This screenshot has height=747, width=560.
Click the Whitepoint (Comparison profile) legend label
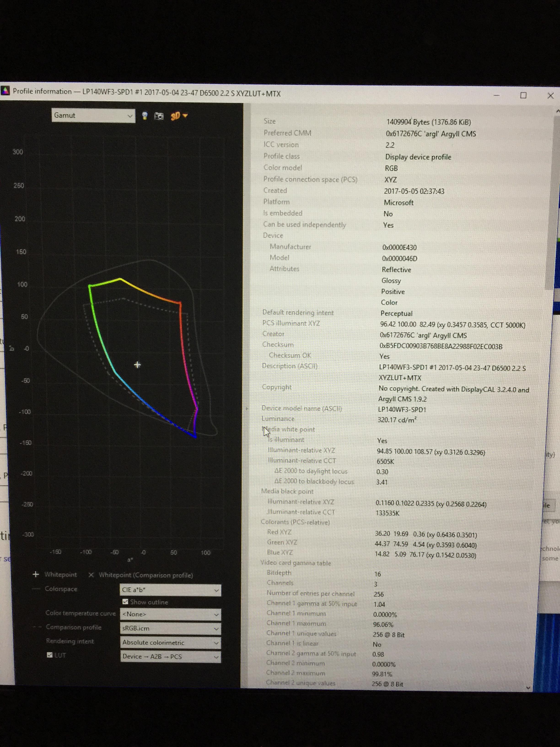tap(146, 575)
